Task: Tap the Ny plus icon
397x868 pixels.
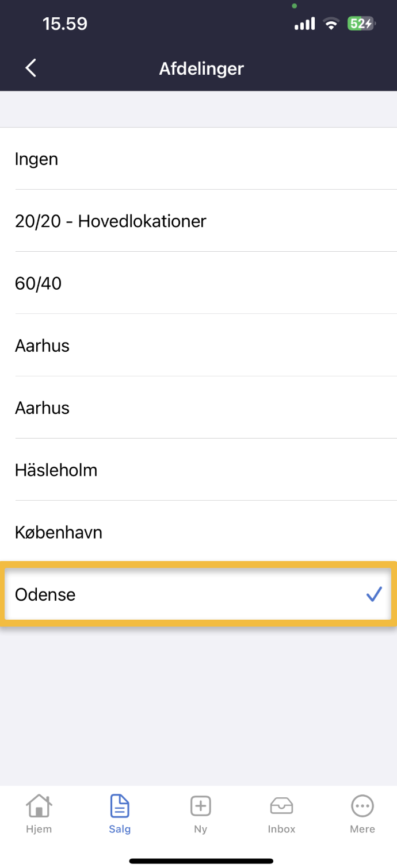Action: click(200, 813)
